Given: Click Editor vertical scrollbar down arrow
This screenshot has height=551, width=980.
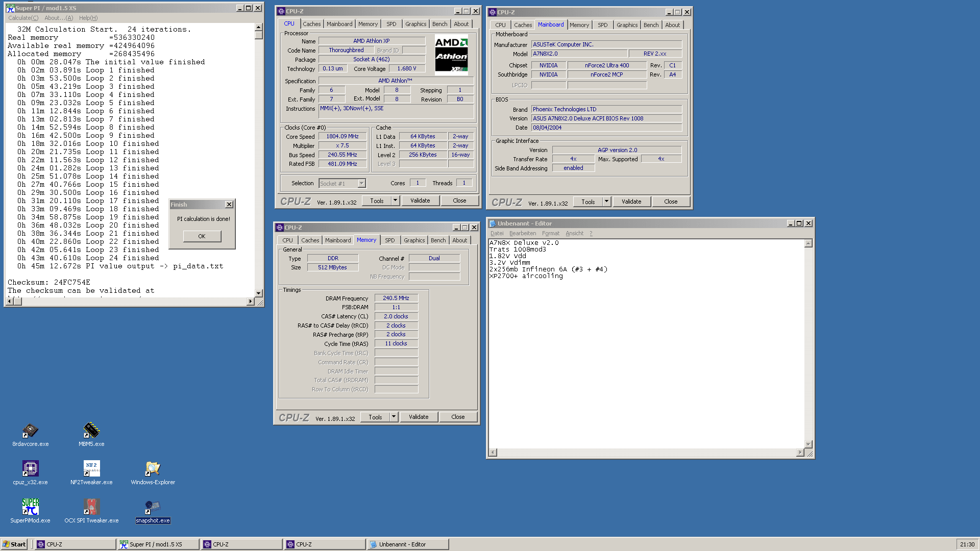Looking at the screenshot, I should click(x=808, y=444).
